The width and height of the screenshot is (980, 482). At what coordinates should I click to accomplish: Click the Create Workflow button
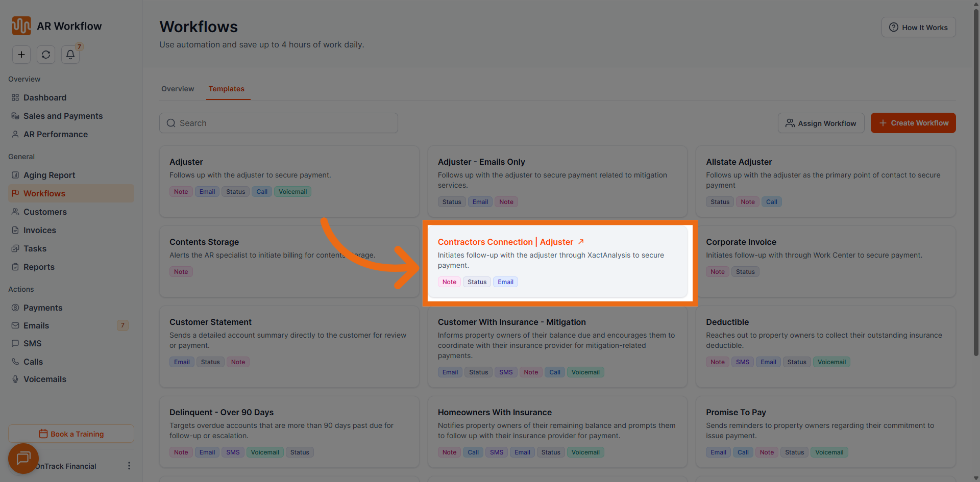(913, 123)
